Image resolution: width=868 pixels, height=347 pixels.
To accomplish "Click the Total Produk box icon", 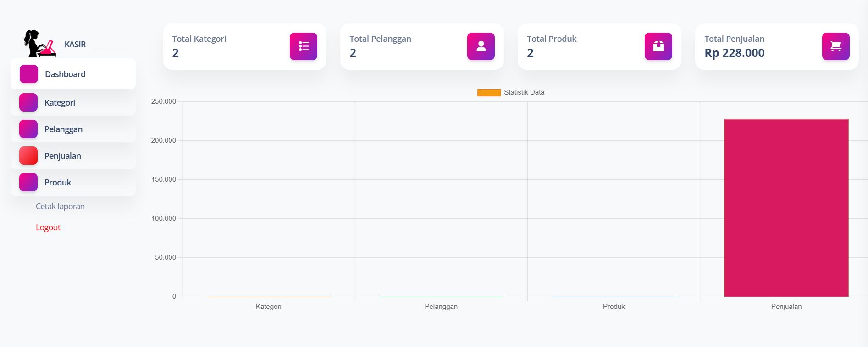I will tap(658, 46).
